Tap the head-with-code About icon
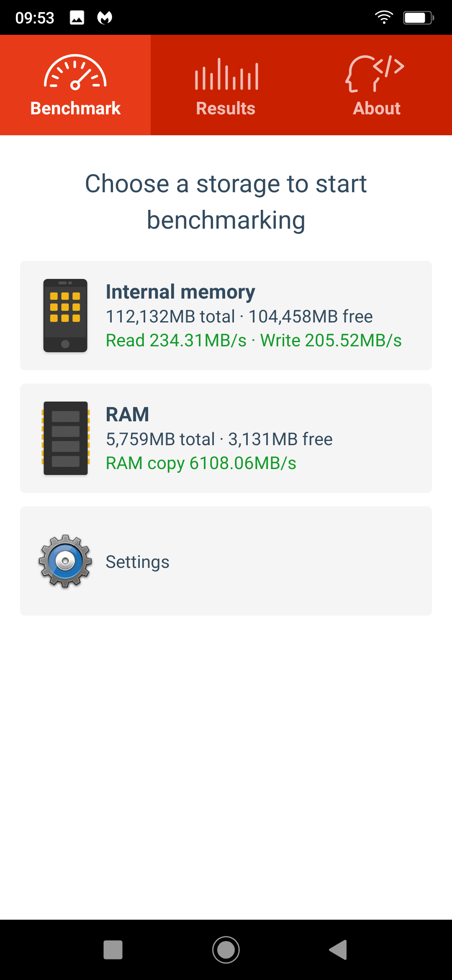 (375, 74)
